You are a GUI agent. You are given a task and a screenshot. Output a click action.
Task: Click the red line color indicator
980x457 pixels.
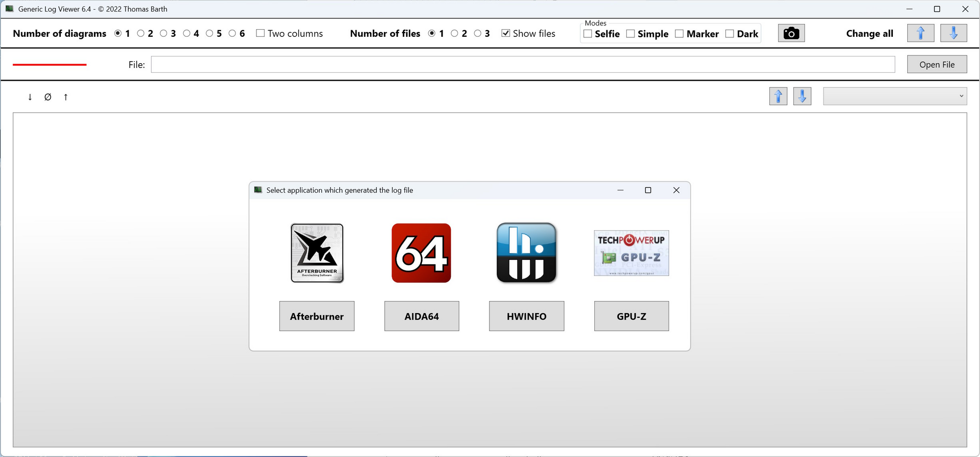(49, 65)
